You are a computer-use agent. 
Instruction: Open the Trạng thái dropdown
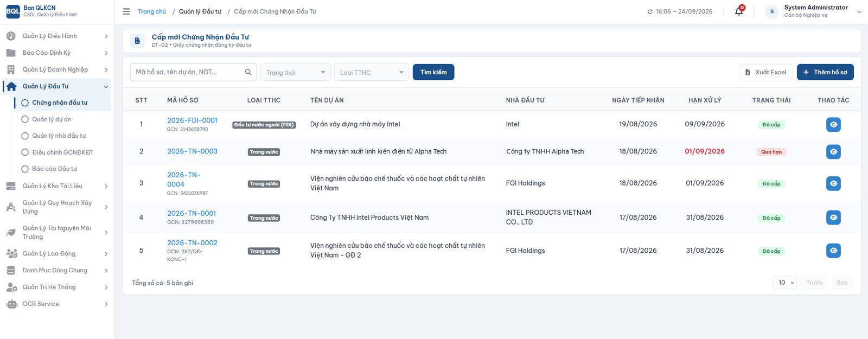pyautogui.click(x=296, y=72)
